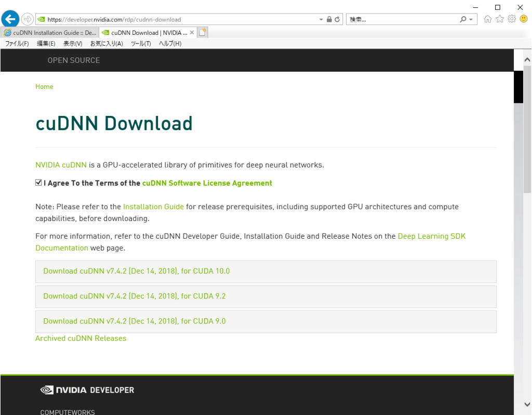
Task: Close the cuDNN Download tab
Action: coord(192,33)
